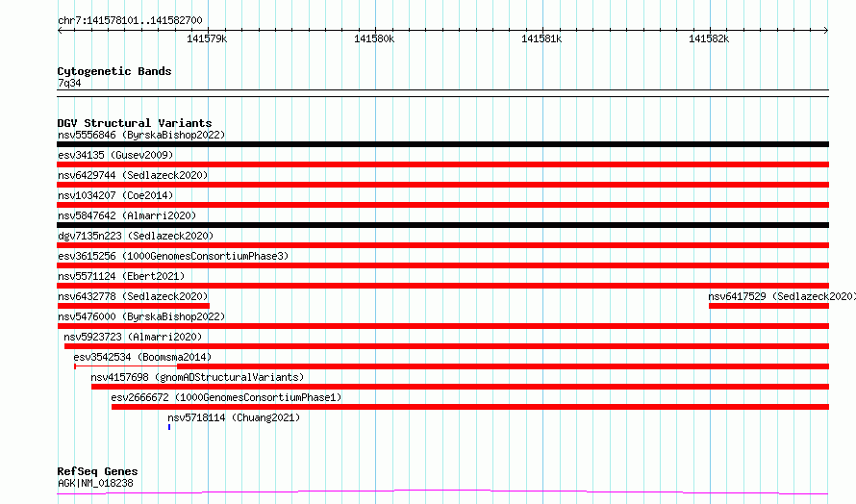
Task: Click the red nsv5923723 variant bar
Action: (x=446, y=346)
